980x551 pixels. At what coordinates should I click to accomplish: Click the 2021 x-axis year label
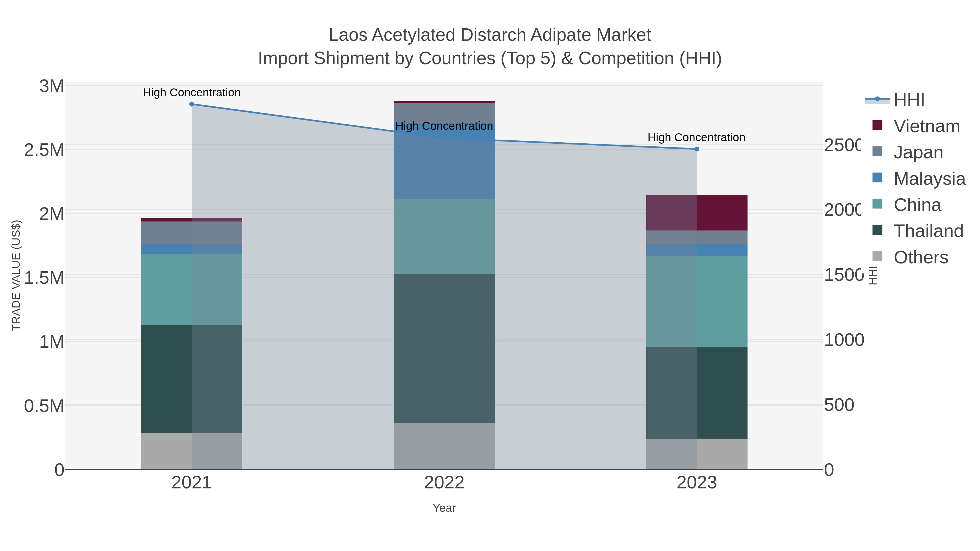(192, 483)
